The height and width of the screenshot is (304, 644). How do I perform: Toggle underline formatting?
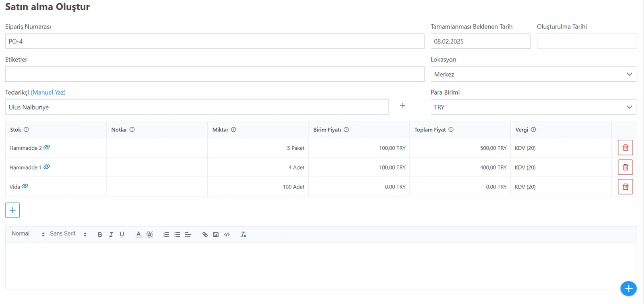click(122, 234)
